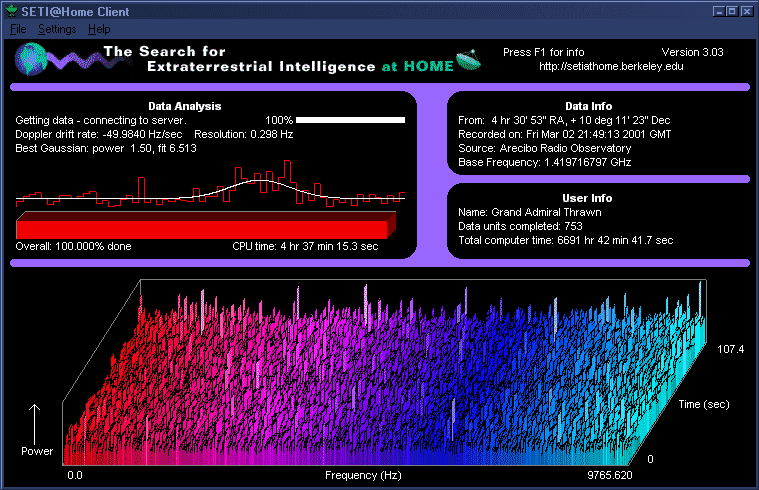Click the 'Version 3.03' text
This screenshot has width=759, height=490.
pyautogui.click(x=692, y=52)
